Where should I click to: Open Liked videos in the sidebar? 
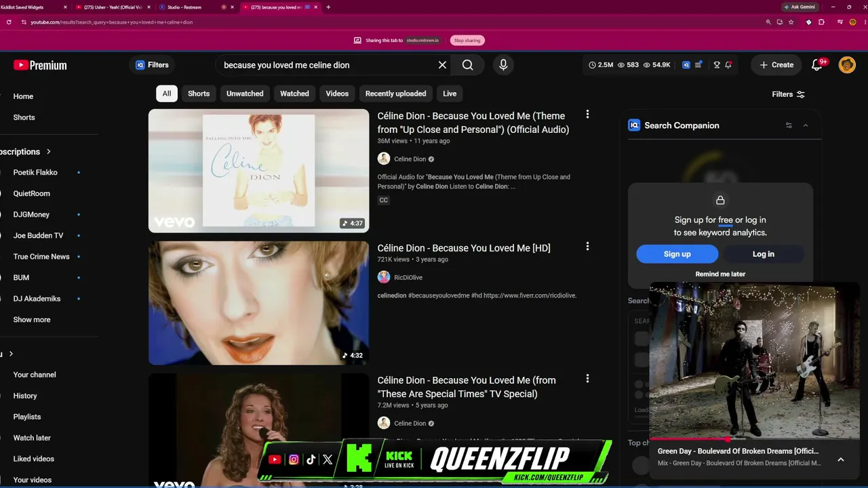(x=34, y=459)
